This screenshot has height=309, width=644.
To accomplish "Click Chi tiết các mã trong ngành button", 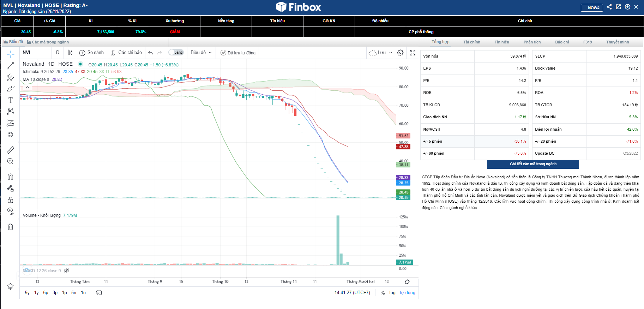I will pos(533,164).
